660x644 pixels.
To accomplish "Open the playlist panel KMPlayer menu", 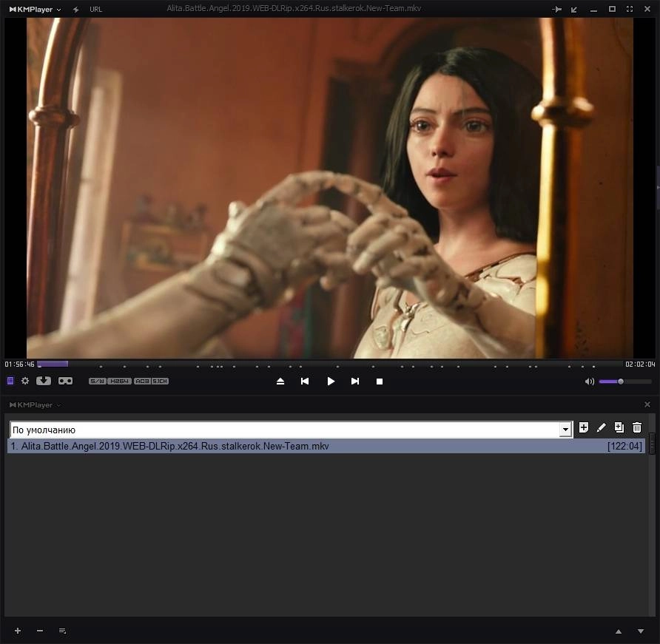I will point(36,405).
